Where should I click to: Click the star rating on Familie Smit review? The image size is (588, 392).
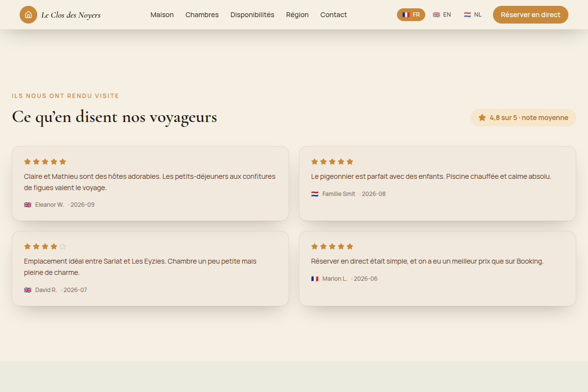(x=332, y=162)
